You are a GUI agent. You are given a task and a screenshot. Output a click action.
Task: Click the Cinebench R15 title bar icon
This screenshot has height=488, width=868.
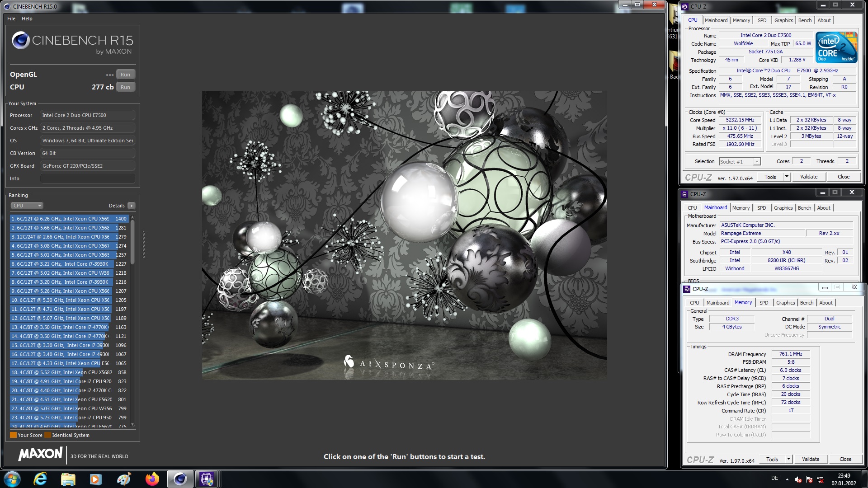coord(7,6)
